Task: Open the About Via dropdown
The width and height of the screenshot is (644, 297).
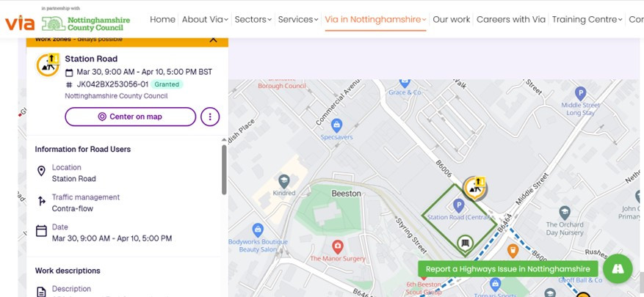Action: (x=205, y=20)
